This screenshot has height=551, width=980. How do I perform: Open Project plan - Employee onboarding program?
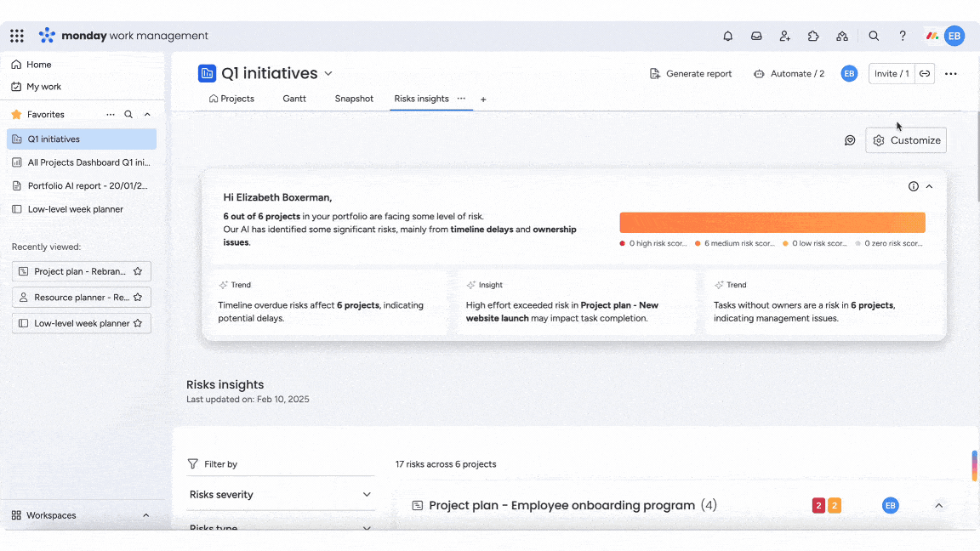561,505
